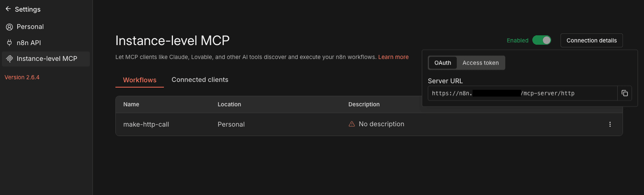
Task: Disable the Enabled MCP toggle switch
Action: click(541, 40)
